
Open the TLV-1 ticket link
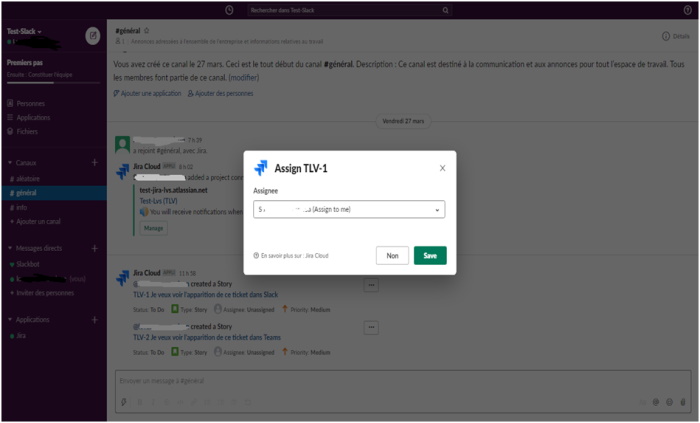pos(205,294)
